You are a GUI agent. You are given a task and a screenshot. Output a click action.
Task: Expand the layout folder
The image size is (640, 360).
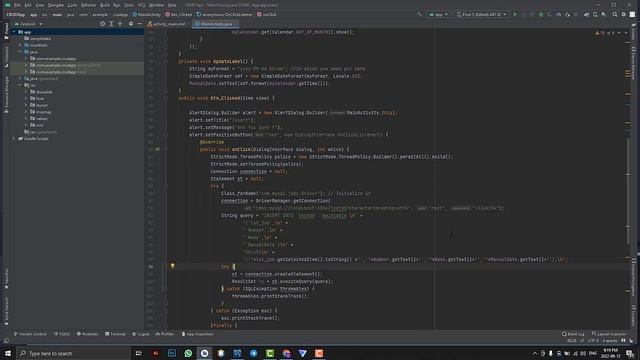click(26, 105)
